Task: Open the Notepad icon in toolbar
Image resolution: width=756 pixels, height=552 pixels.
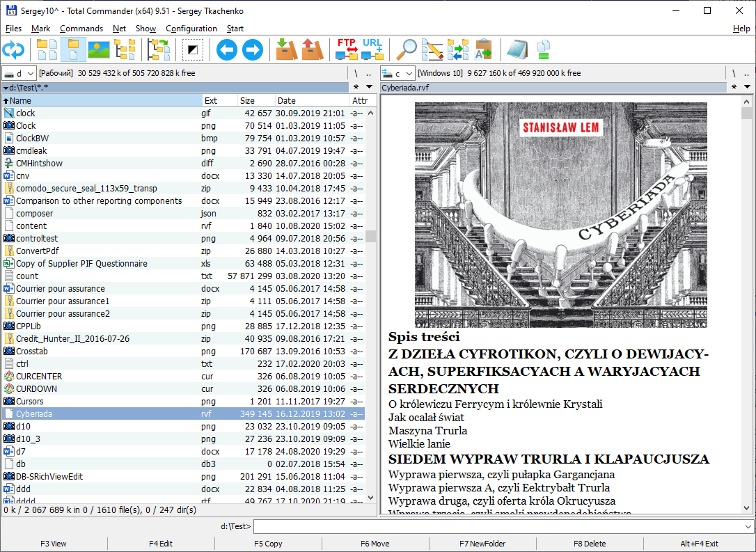Action: click(x=517, y=50)
